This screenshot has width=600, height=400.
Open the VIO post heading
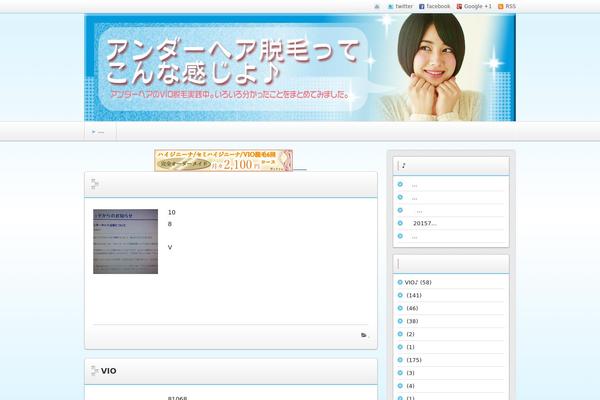(x=109, y=371)
